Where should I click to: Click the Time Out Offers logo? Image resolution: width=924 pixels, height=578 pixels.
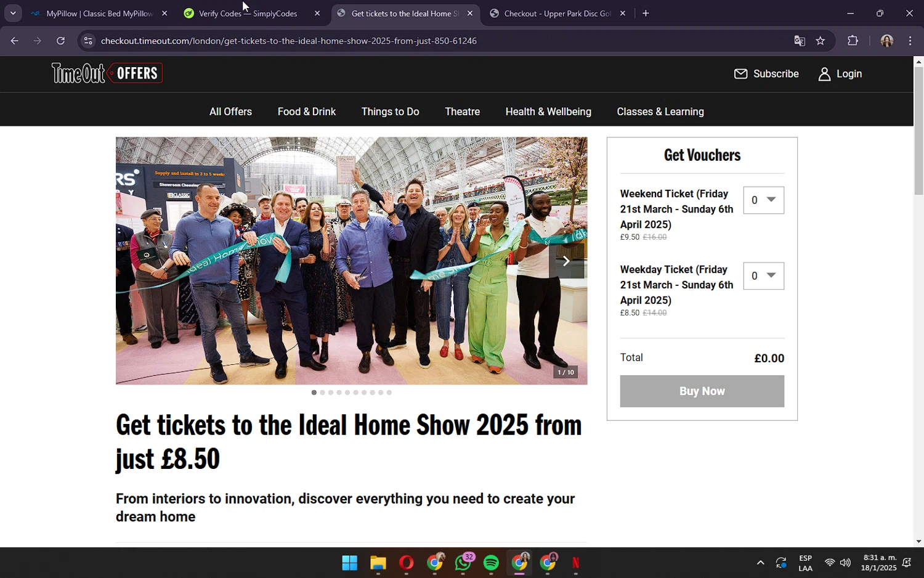pyautogui.click(x=107, y=73)
